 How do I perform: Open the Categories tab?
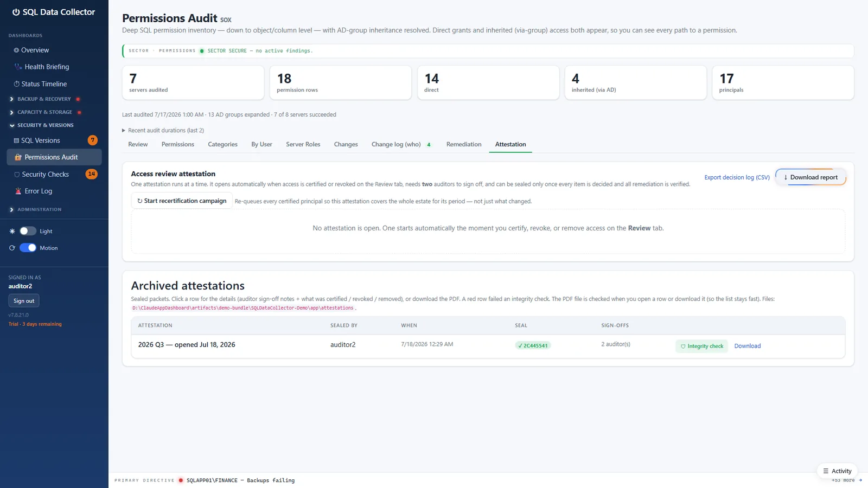click(x=222, y=144)
